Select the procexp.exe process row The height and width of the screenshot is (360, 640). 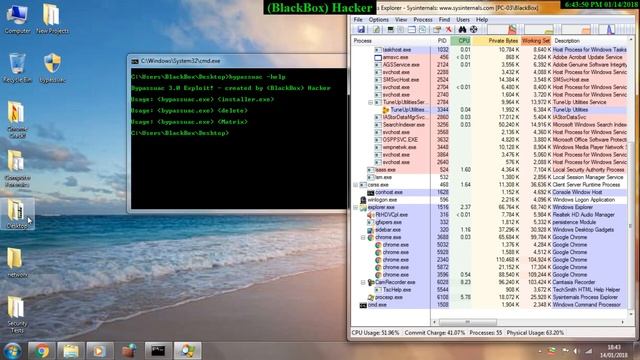(489, 298)
